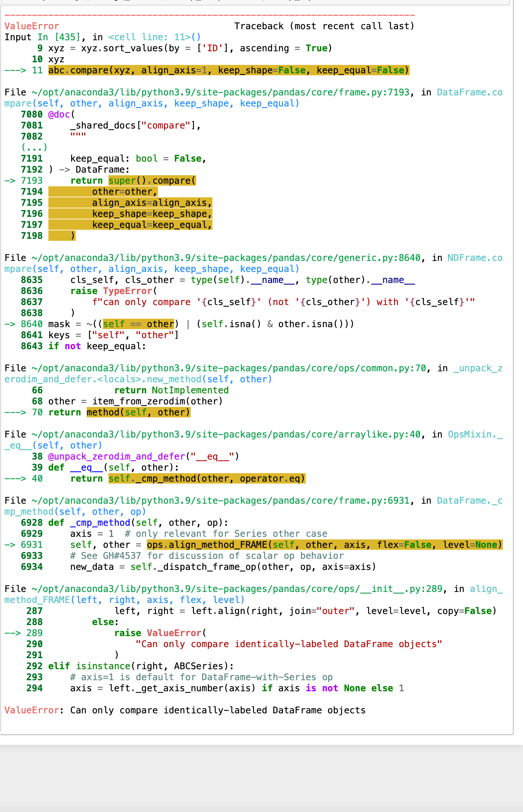
Task: Click '@unpack_zerodim_and_defer' decorator line 38
Action: [x=144, y=456]
